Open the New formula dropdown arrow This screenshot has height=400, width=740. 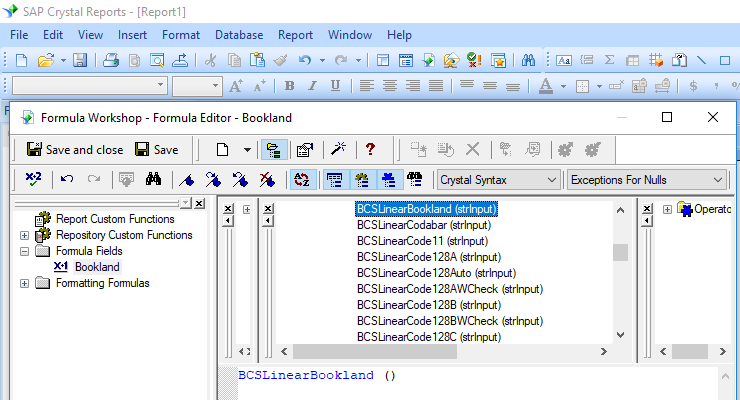click(247, 150)
